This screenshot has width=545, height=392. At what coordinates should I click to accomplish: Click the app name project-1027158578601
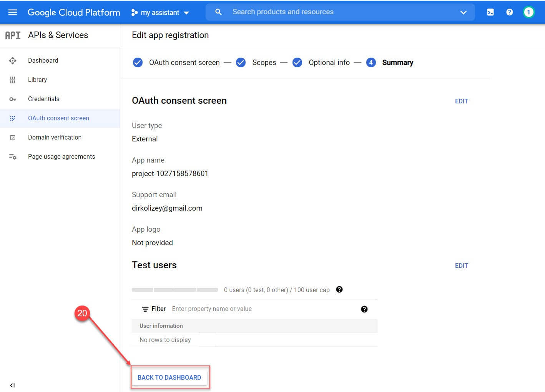click(x=170, y=173)
